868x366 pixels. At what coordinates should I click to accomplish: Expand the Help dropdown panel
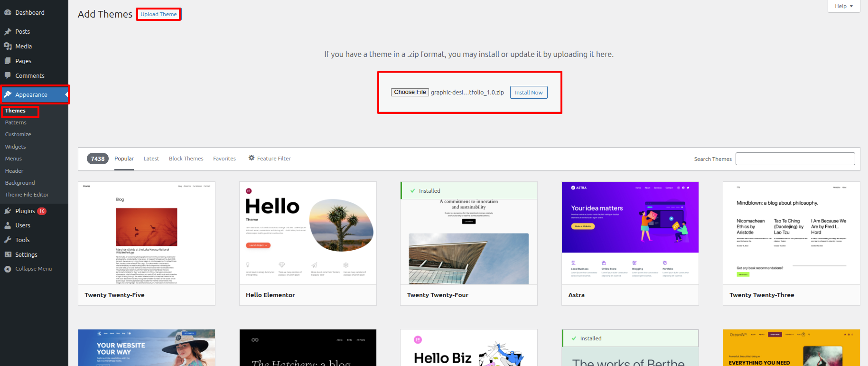(843, 6)
